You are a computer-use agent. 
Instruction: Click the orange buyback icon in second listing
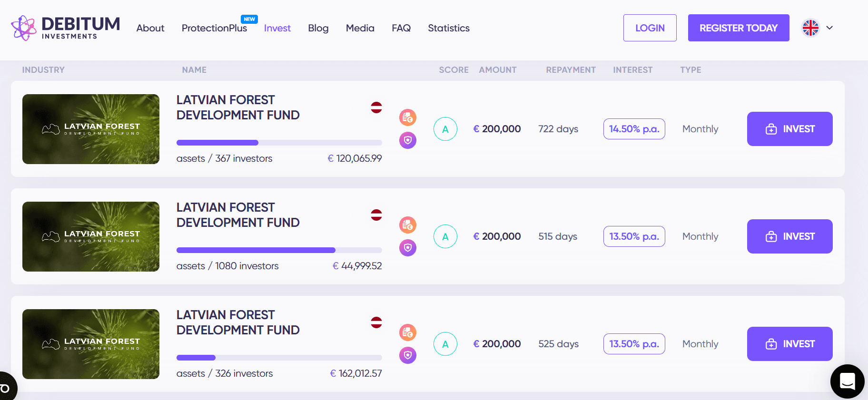pos(408,225)
